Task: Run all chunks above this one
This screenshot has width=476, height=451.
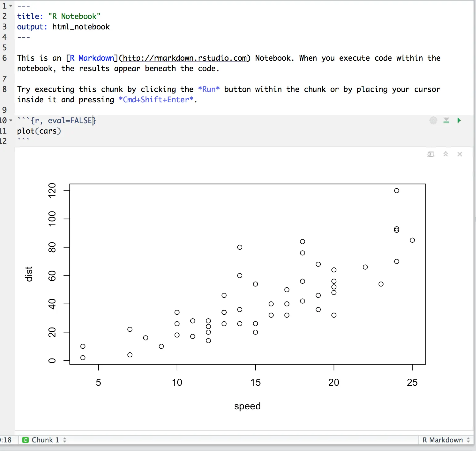Action: (446, 120)
